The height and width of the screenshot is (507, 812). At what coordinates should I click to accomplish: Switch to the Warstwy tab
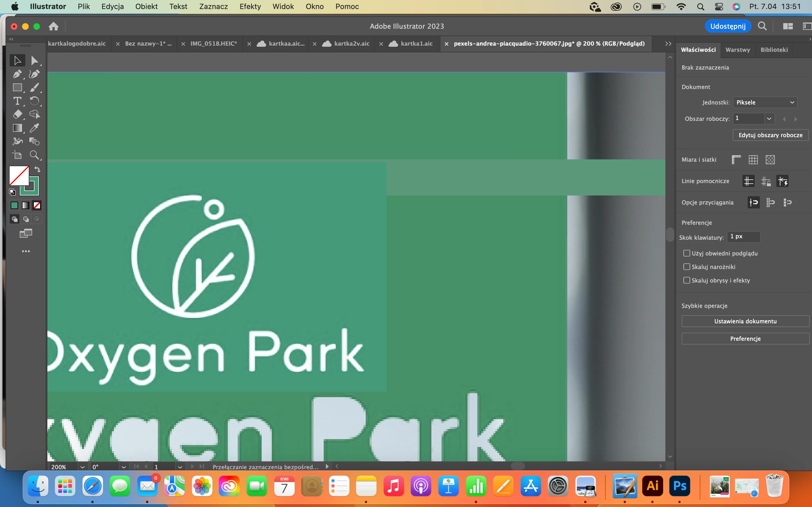pos(738,50)
